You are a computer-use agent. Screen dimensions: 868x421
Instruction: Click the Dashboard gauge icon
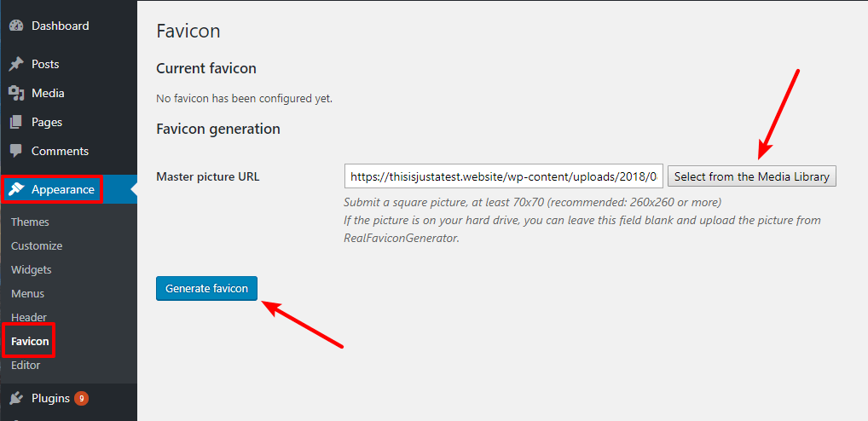point(16,26)
